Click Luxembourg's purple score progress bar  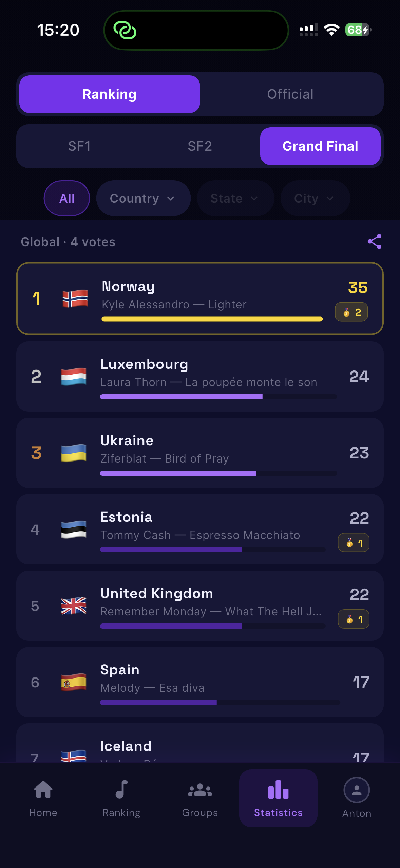click(x=181, y=397)
